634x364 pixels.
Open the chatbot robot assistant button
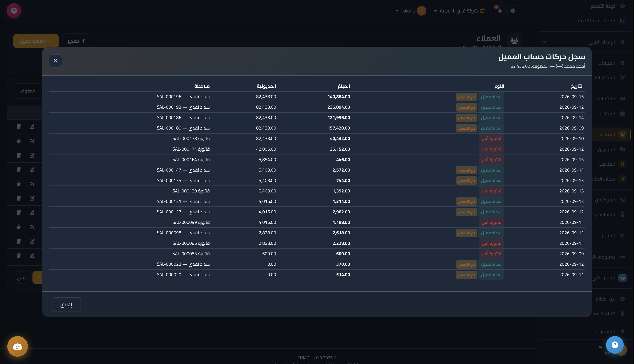(x=17, y=346)
